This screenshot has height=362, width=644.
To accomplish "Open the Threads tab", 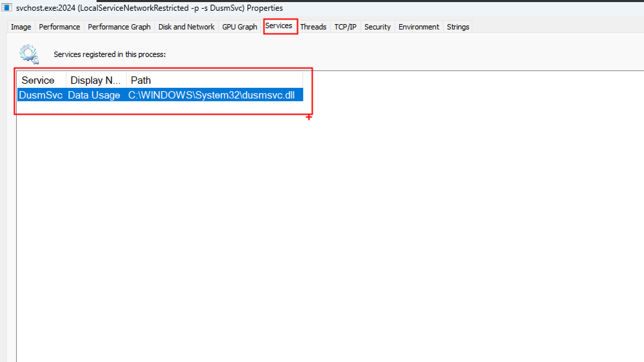I will (x=313, y=27).
